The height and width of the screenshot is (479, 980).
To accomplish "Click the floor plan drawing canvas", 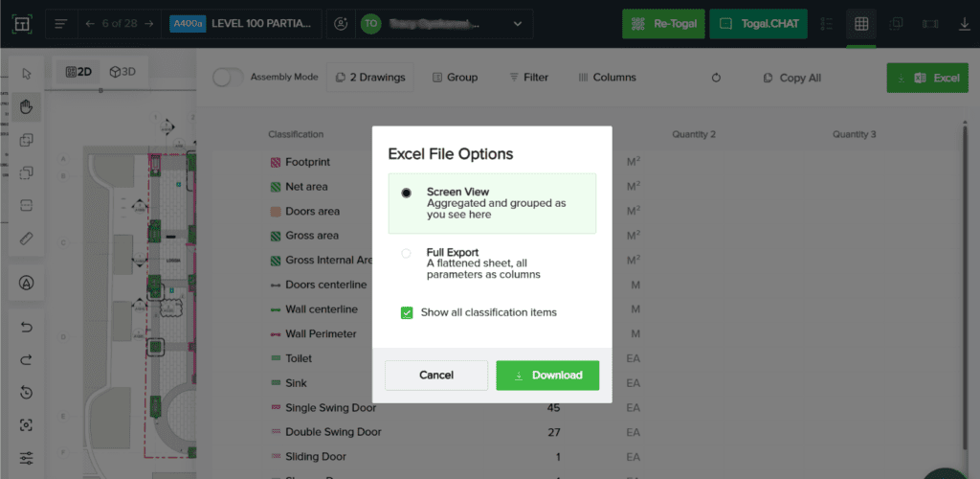I will (x=122, y=287).
